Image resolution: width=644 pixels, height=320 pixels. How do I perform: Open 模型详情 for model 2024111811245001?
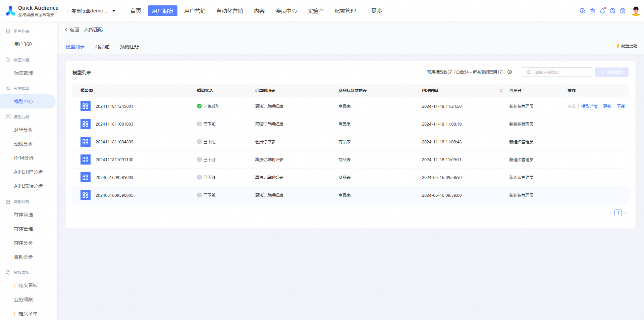click(589, 106)
